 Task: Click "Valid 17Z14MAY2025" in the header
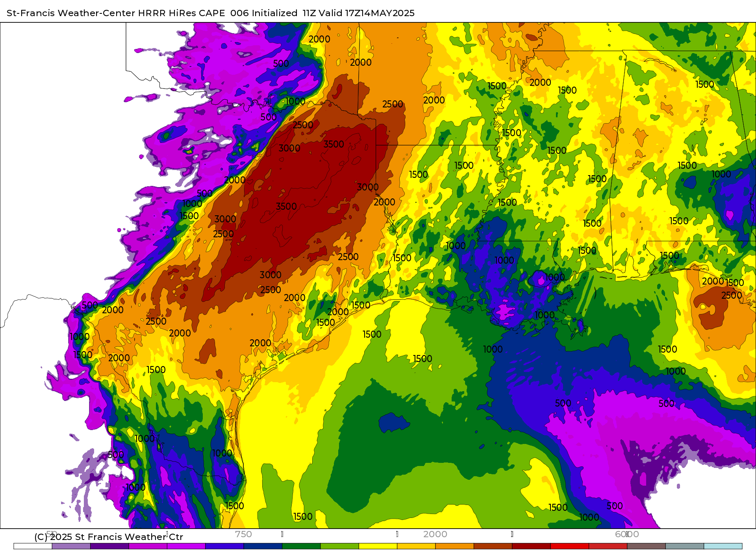367,13
